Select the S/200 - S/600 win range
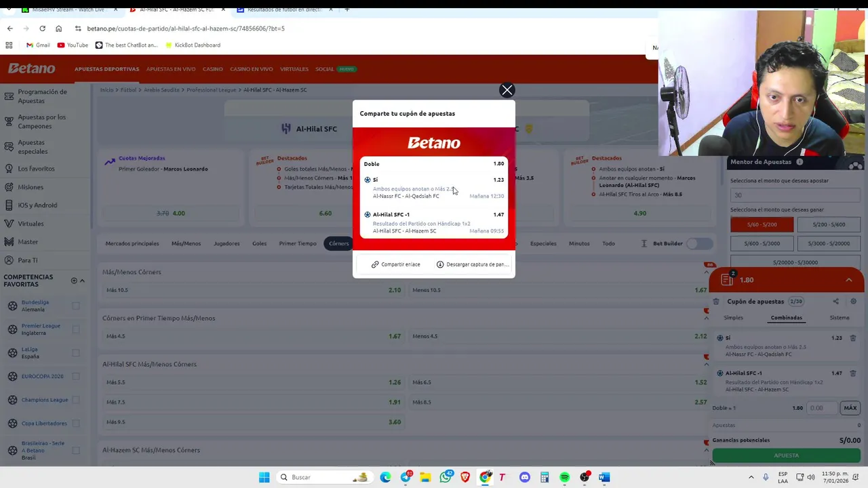Screen dimensions: 868x488 coord(829,224)
